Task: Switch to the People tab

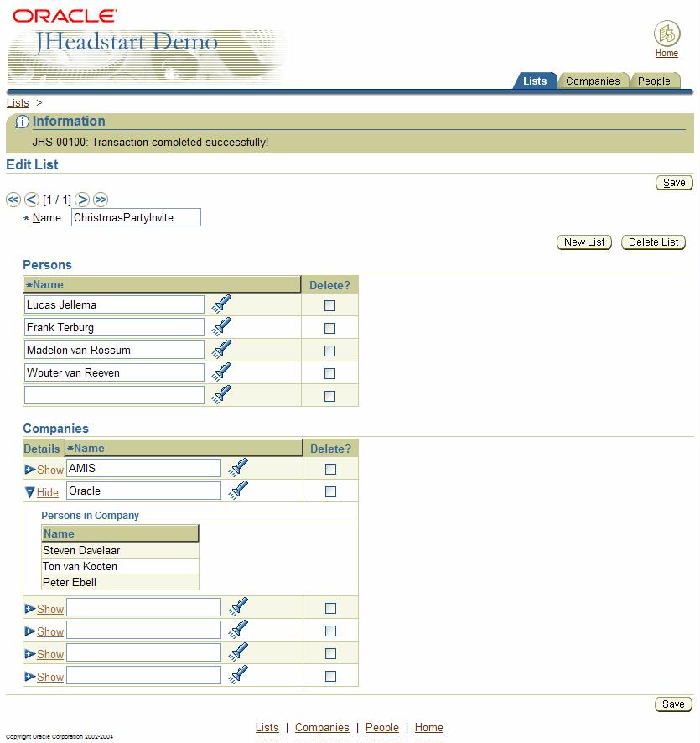Action: tap(654, 81)
